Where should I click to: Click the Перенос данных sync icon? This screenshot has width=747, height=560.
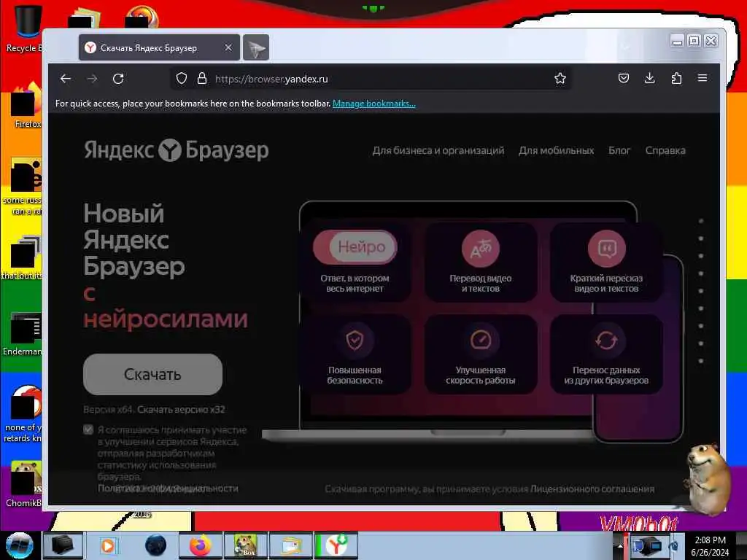606,340
